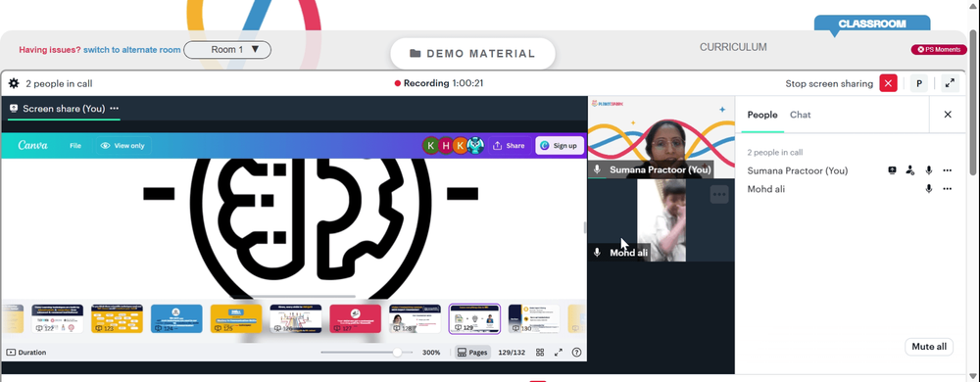Click the red recording indicator dot
The width and height of the screenshot is (980, 382).
coord(398,83)
